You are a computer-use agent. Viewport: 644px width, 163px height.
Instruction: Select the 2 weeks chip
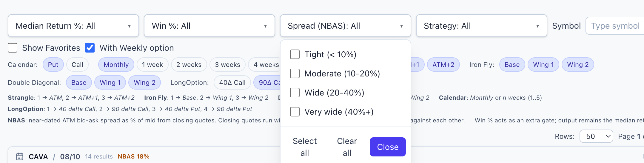click(189, 64)
